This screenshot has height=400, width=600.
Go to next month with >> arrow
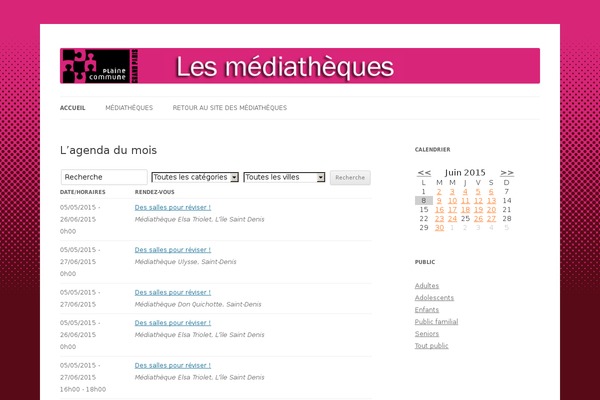(x=507, y=173)
